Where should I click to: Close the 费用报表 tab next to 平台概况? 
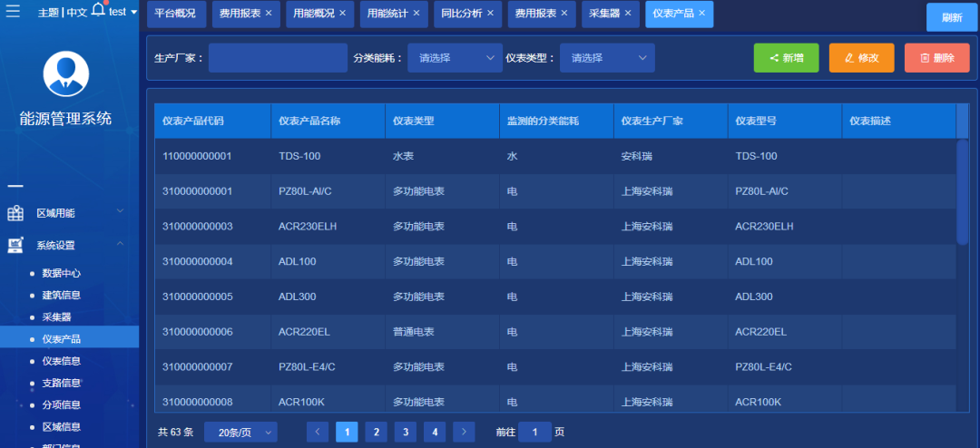click(269, 13)
